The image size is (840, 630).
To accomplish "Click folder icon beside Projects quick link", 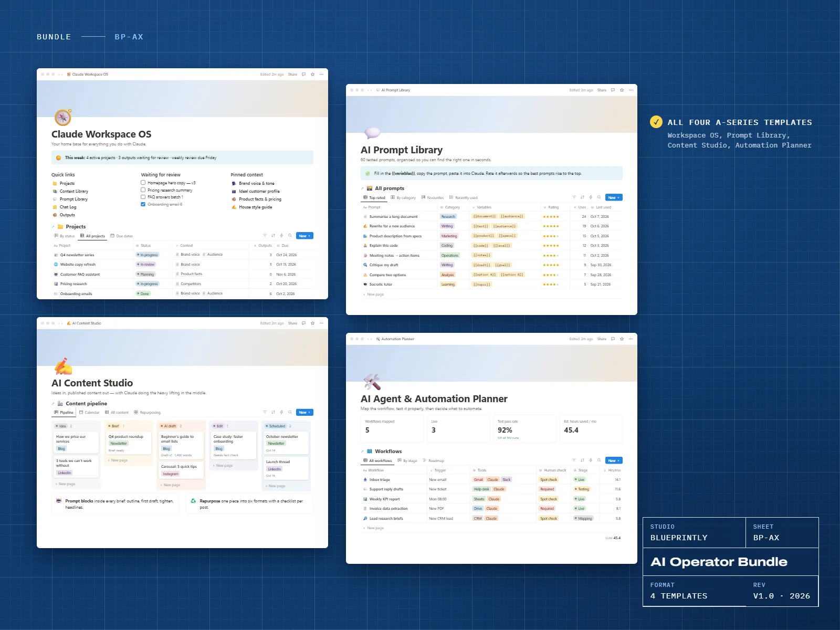I will [x=55, y=184].
